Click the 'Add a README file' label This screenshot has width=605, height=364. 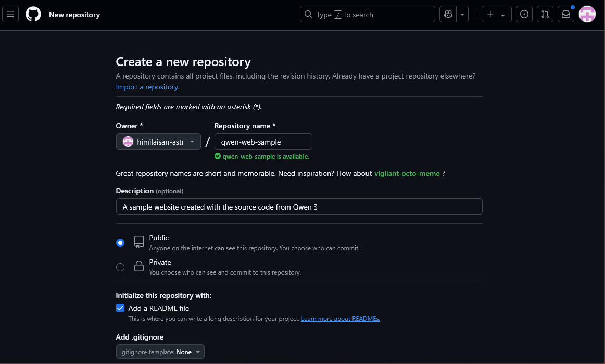click(159, 308)
